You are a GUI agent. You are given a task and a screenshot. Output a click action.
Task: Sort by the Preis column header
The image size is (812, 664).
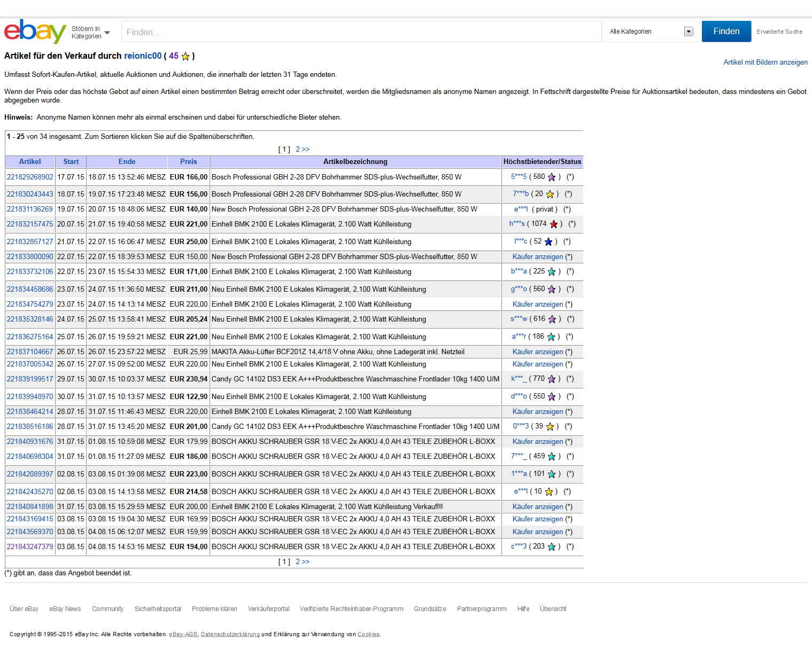[189, 161]
